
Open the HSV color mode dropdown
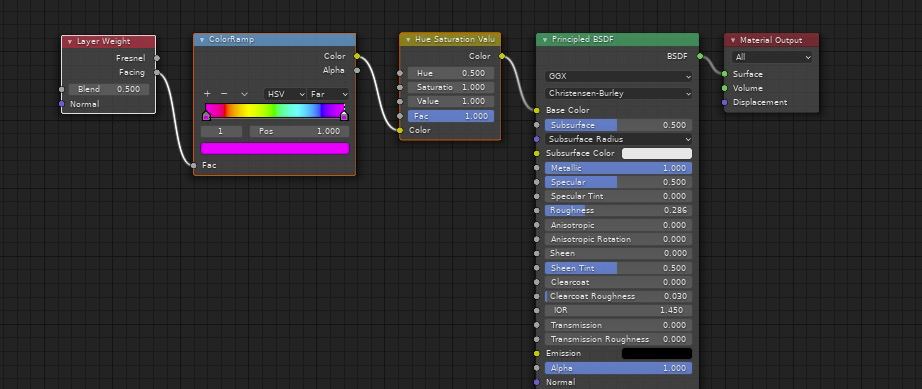point(285,94)
